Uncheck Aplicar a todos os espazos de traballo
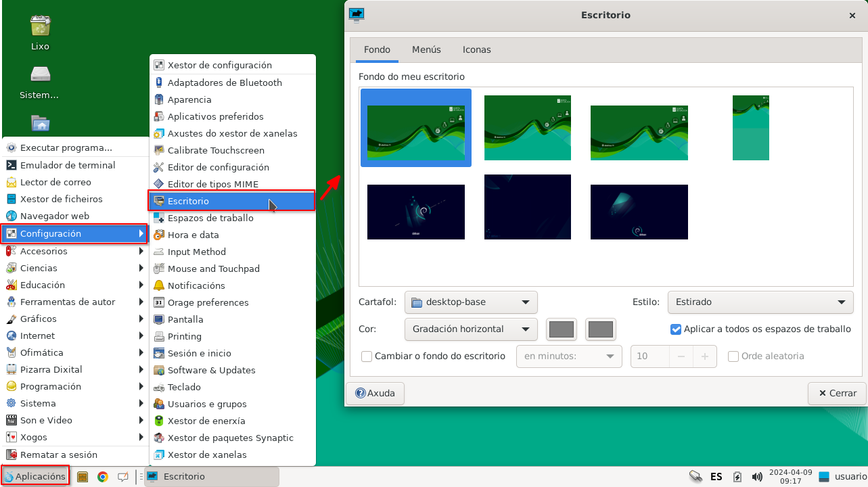868x487 pixels. (x=675, y=329)
